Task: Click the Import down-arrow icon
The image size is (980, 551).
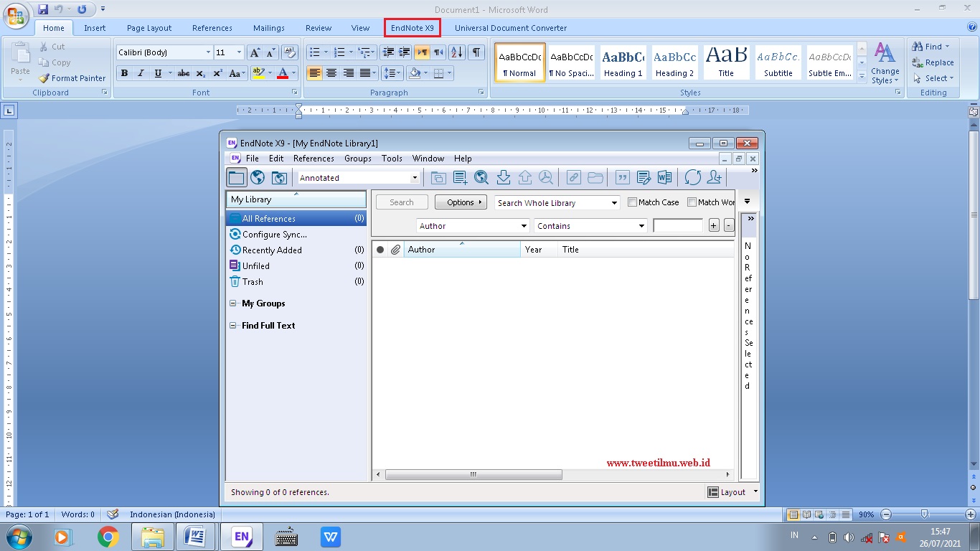Action: click(503, 178)
